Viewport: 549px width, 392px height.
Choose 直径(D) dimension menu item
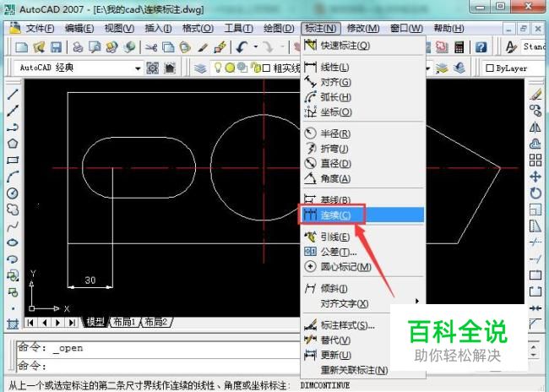[362, 163]
